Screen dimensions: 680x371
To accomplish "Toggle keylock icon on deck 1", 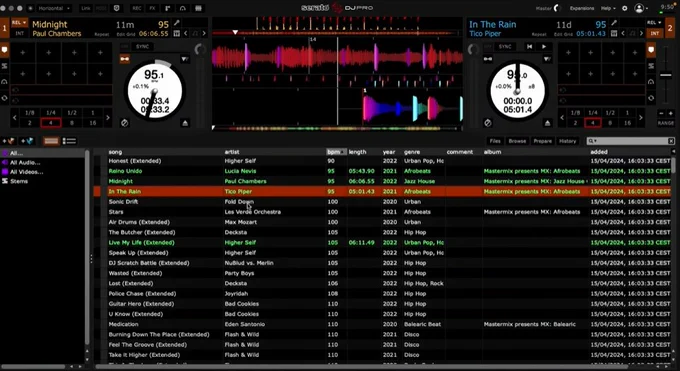I will pos(125,59).
